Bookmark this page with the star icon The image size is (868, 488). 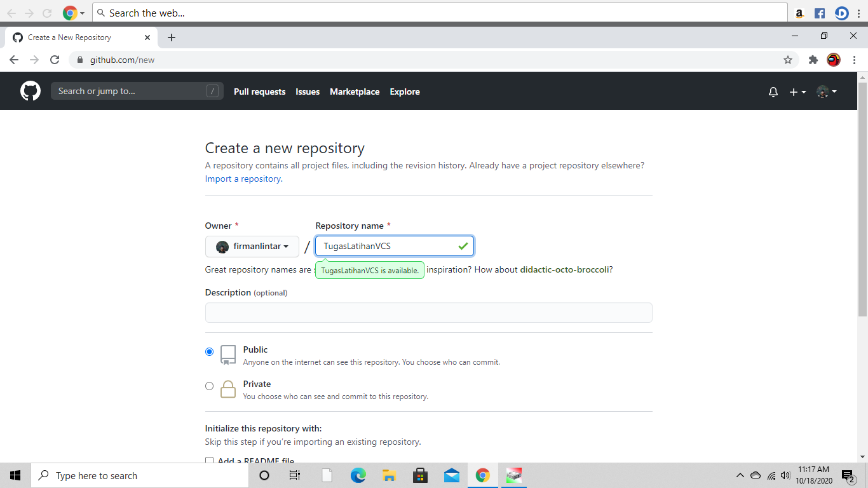(x=788, y=59)
